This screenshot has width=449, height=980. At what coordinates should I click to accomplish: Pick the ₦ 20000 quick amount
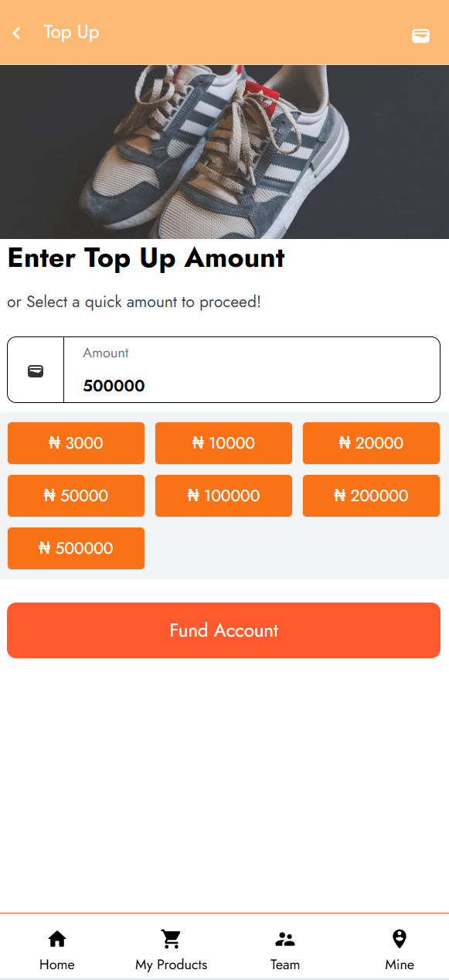pos(371,443)
